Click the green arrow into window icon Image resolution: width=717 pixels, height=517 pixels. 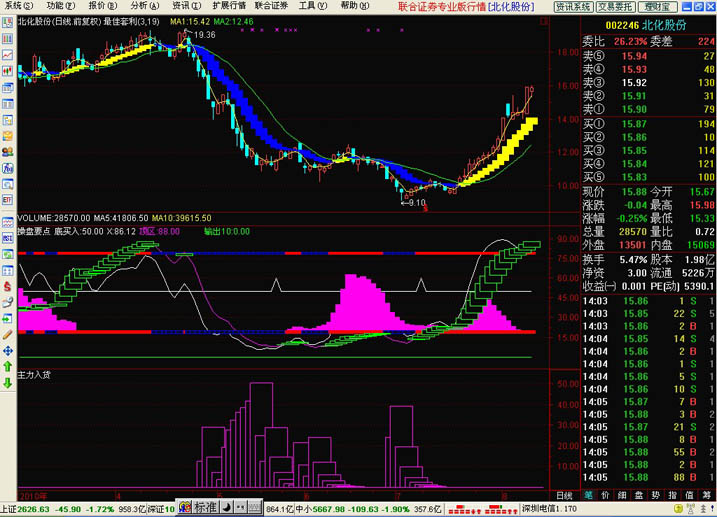point(8,319)
